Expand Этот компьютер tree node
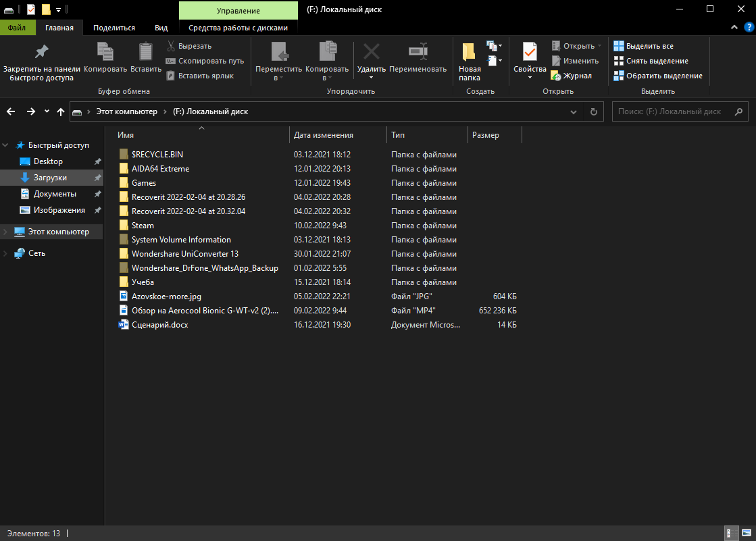 pyautogui.click(x=5, y=232)
